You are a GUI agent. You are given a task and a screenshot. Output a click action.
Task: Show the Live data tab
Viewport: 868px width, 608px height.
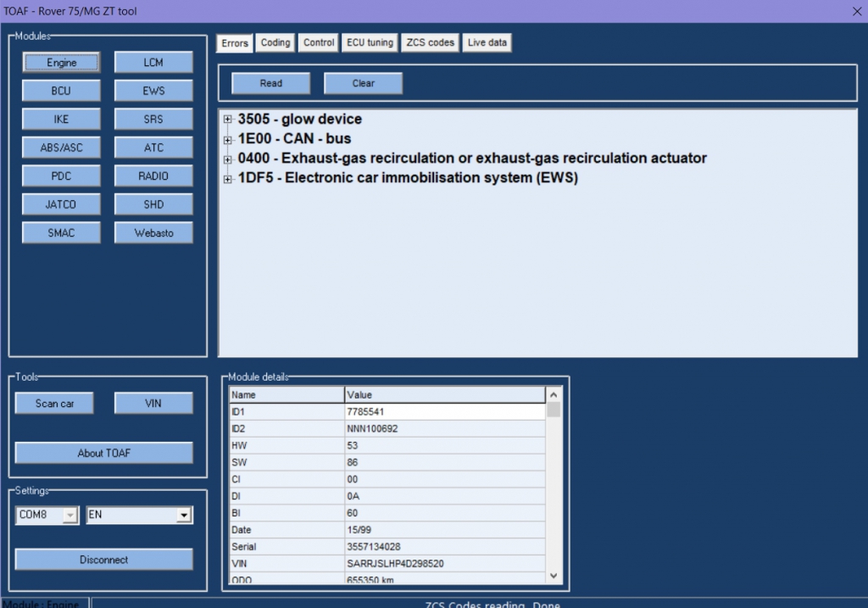pyautogui.click(x=487, y=42)
